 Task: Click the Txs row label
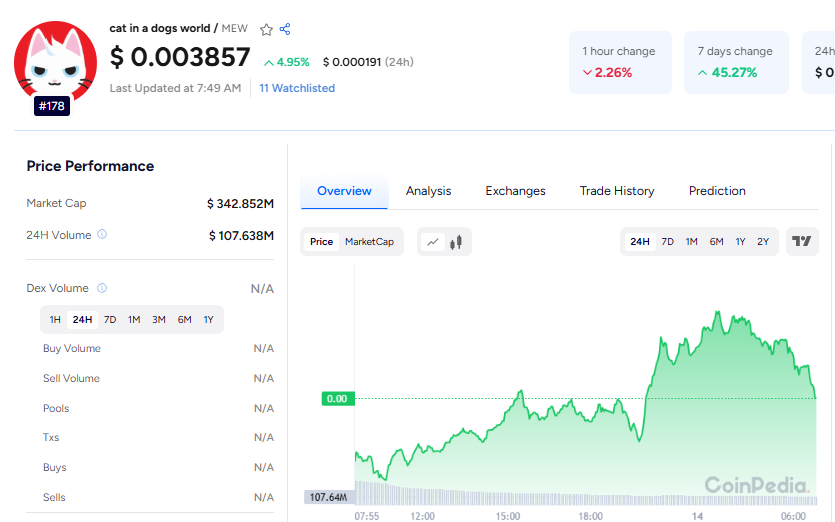click(x=51, y=437)
